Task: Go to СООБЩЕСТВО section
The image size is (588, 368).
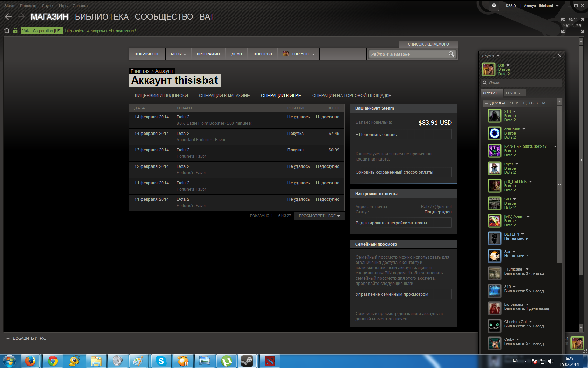Action: pyautogui.click(x=164, y=17)
